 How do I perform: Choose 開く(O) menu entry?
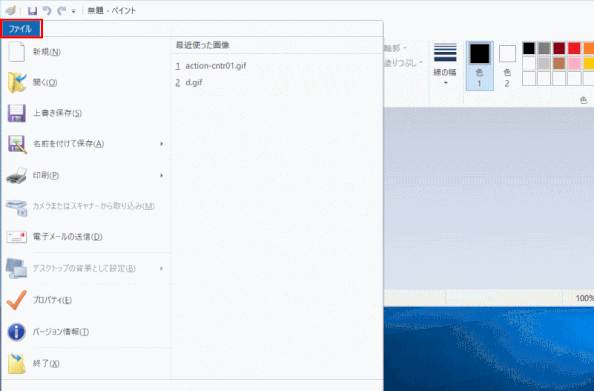click(86, 83)
